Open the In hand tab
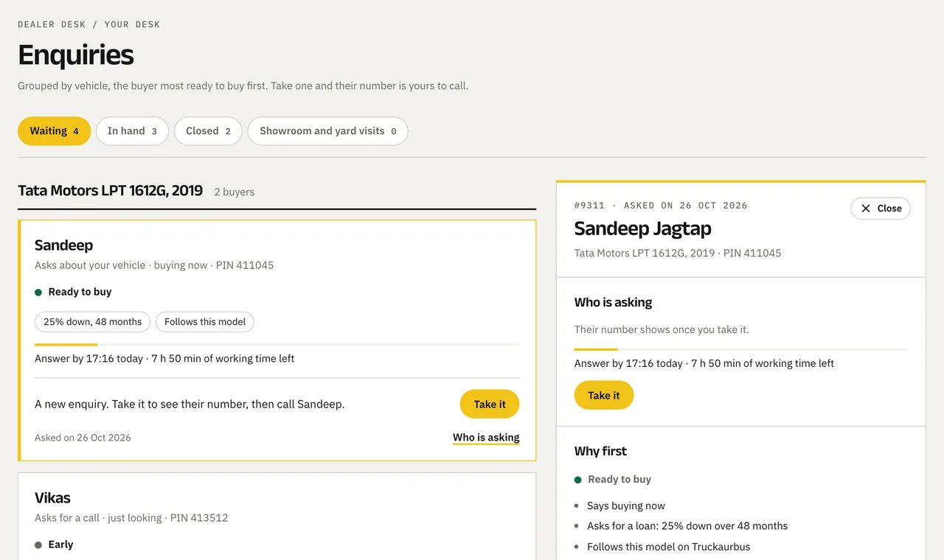The height and width of the screenshot is (560, 944). click(x=132, y=131)
